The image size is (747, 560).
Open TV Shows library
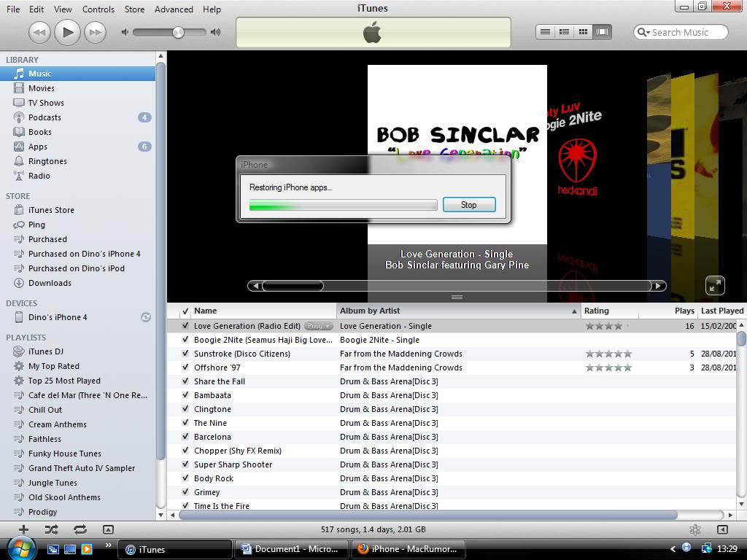[x=77, y=103]
